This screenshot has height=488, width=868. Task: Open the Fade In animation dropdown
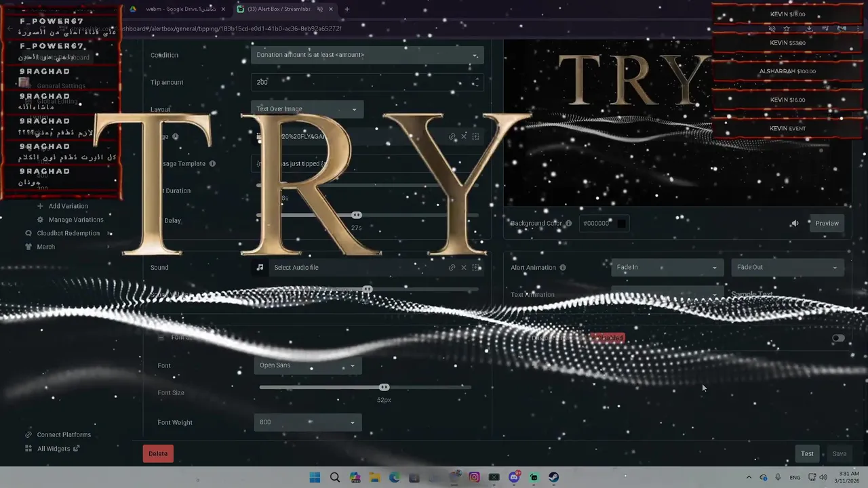[666, 268]
